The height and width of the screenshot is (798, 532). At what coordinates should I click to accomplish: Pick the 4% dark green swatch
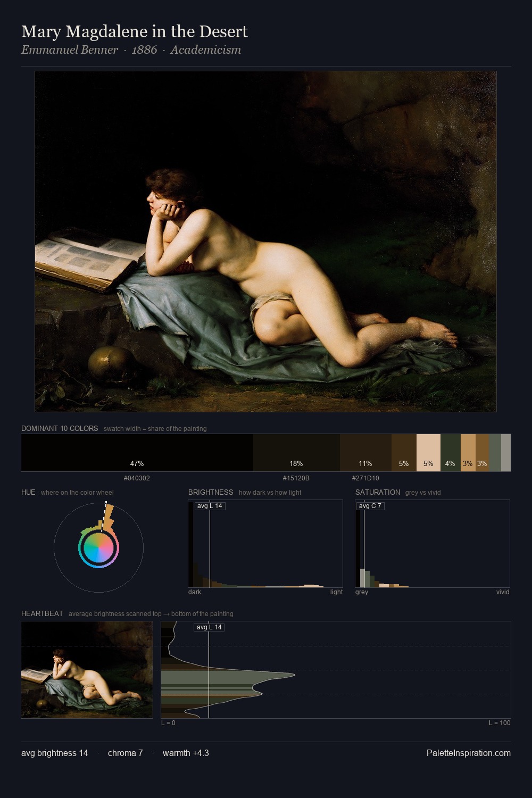point(450,453)
